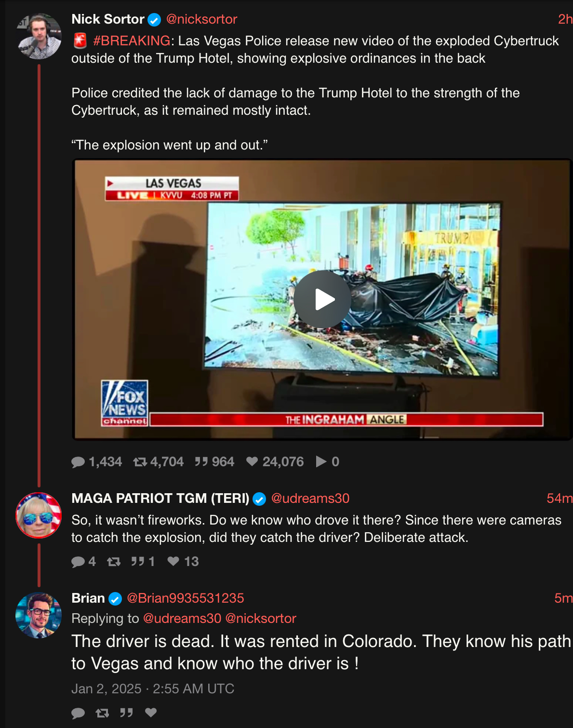Visit the @nicksortor handle in header
Screen dimensions: 573x728
(201, 19)
